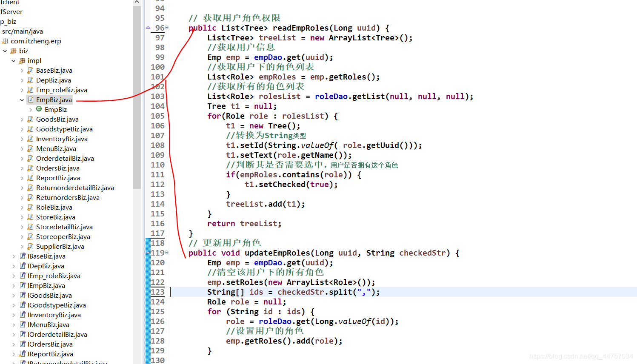
Task: Open IMenuBiz.java interface file
Action: click(49, 325)
